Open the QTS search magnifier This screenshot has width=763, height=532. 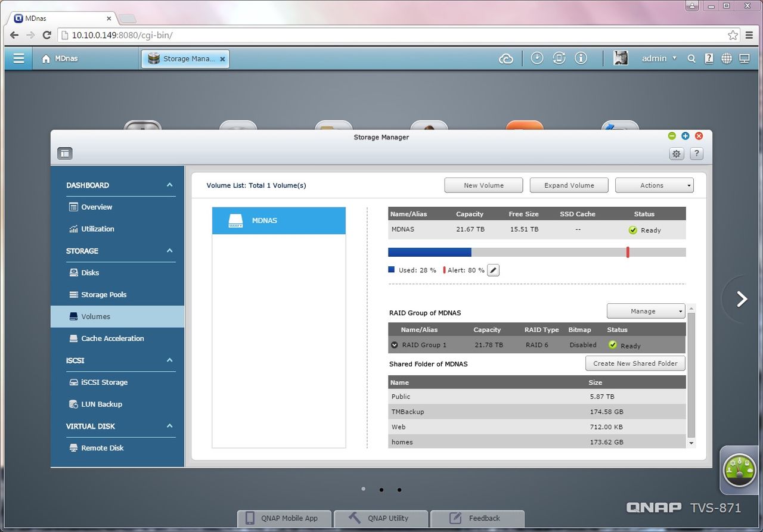691,58
